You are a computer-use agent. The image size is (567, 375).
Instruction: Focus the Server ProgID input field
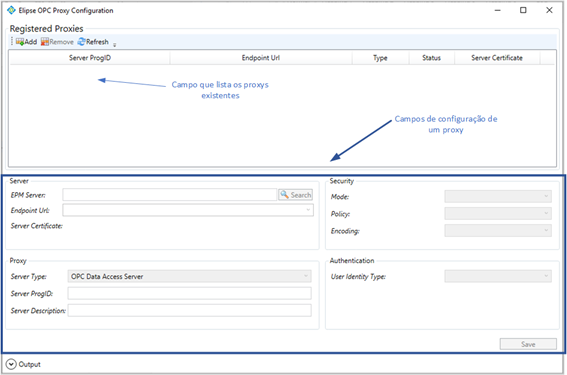[189, 293]
